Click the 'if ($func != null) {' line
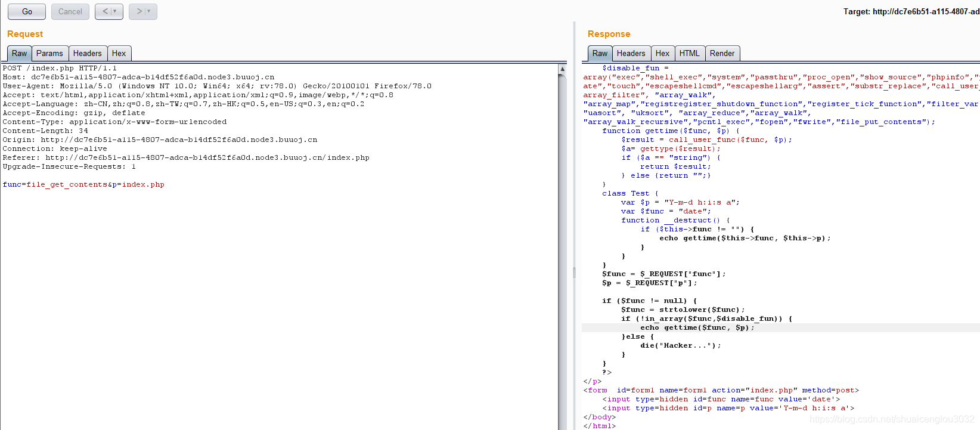980x430 pixels. pos(649,301)
